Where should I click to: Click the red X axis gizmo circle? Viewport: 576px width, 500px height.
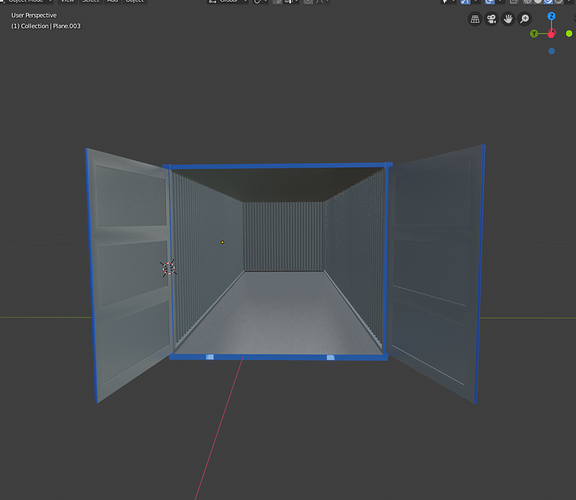click(551, 35)
